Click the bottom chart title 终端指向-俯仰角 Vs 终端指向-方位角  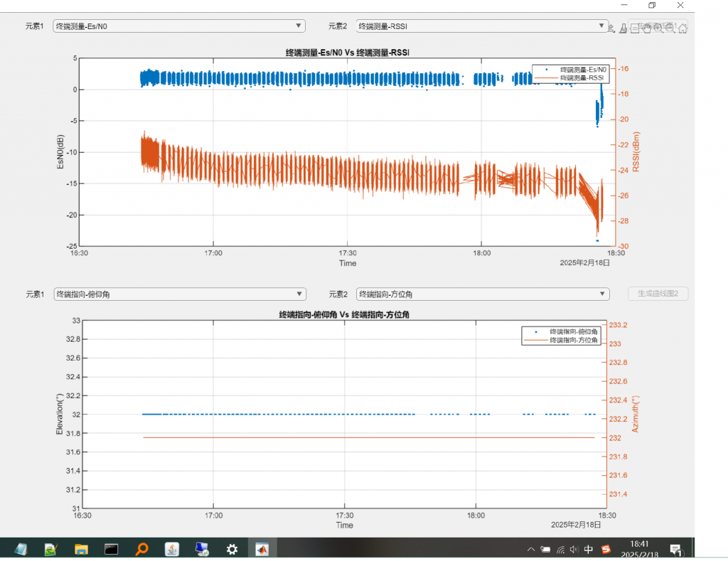pyautogui.click(x=344, y=314)
